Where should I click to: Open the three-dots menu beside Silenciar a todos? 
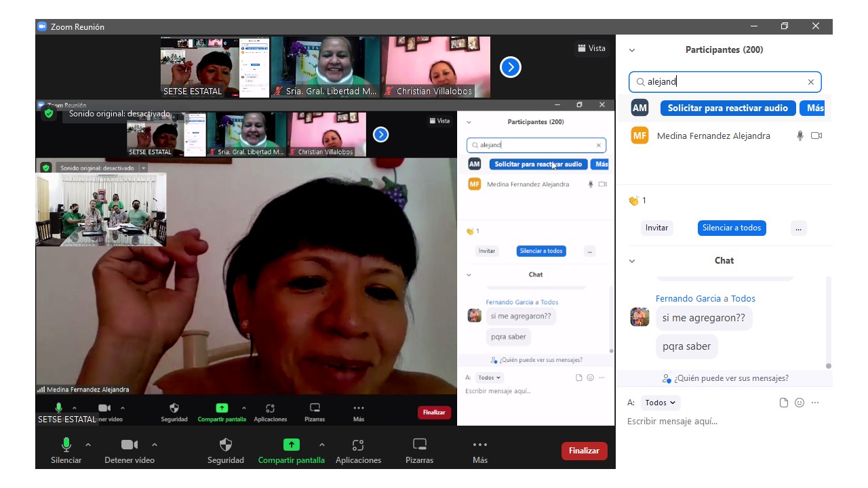[798, 228]
